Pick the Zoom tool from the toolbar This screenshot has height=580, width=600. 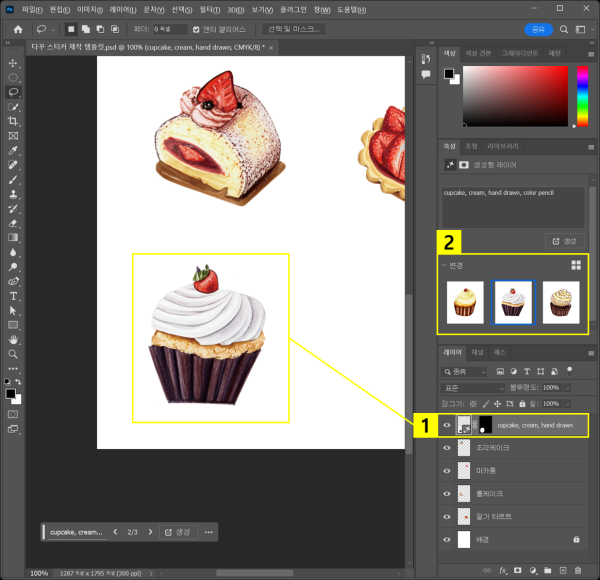pyautogui.click(x=13, y=354)
